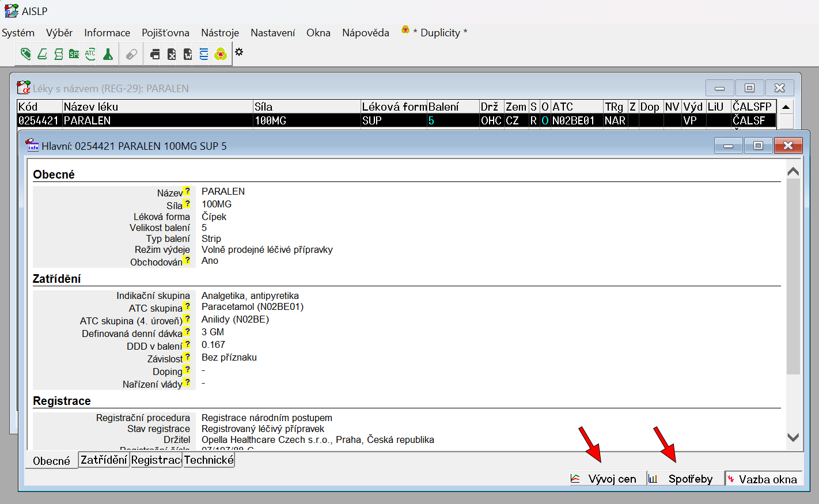Open help mark beside ATC skupina (4. úroveň)
819x504 pixels.
click(x=187, y=319)
